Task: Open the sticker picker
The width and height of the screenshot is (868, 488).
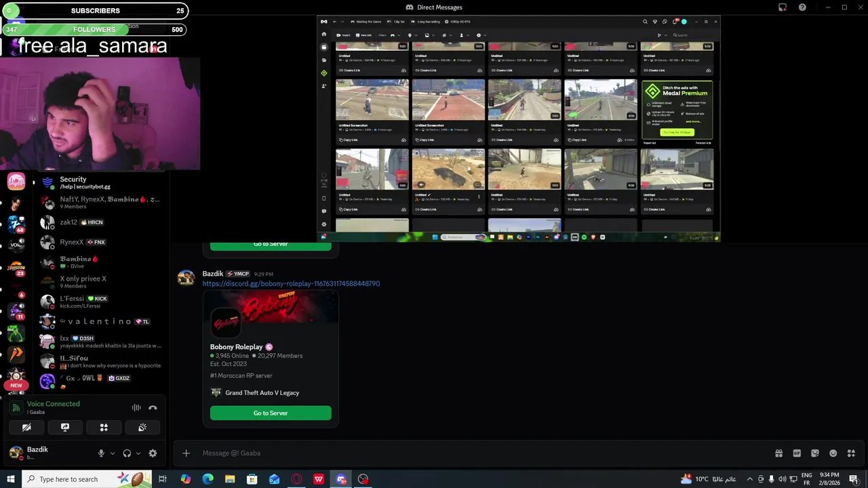Action: coord(815,453)
